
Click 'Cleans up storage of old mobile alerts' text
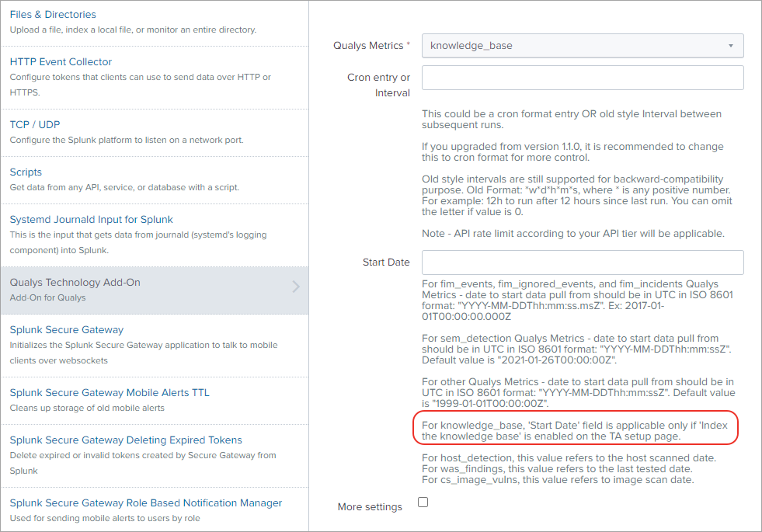(x=87, y=408)
